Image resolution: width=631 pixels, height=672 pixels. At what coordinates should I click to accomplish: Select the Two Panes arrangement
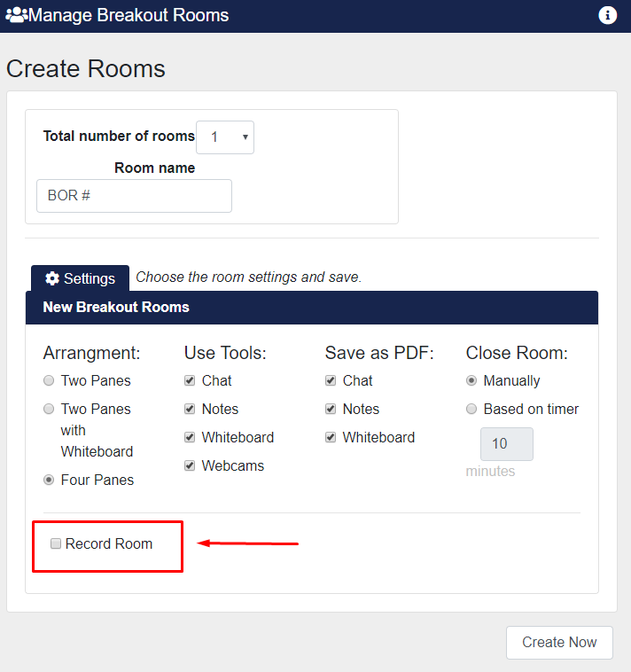coord(49,381)
